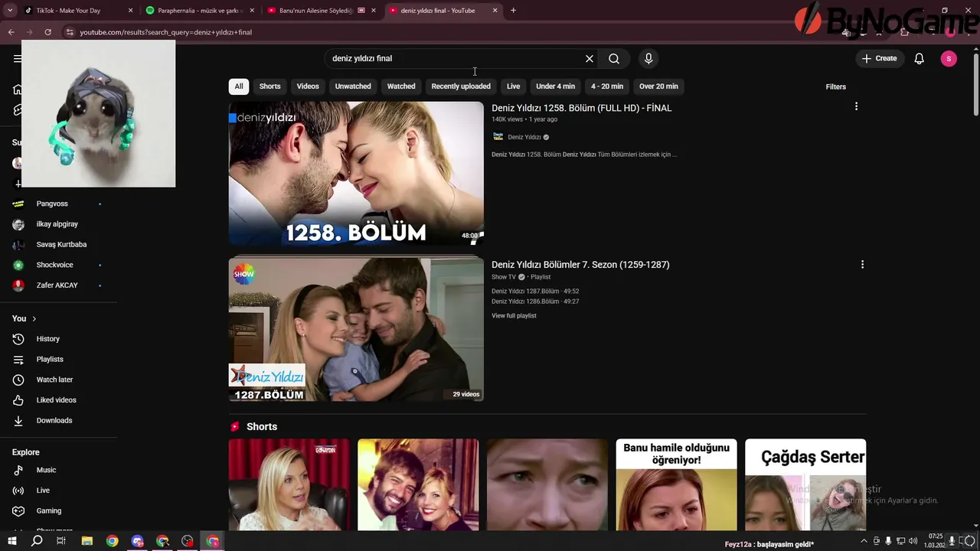Open Windows taskbar search icon
980x551 pixels.
(x=37, y=541)
